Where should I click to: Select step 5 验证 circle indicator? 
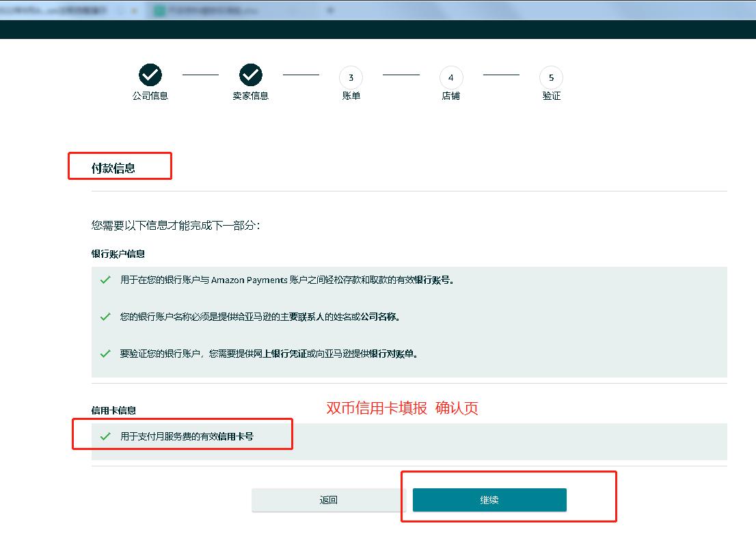click(551, 77)
